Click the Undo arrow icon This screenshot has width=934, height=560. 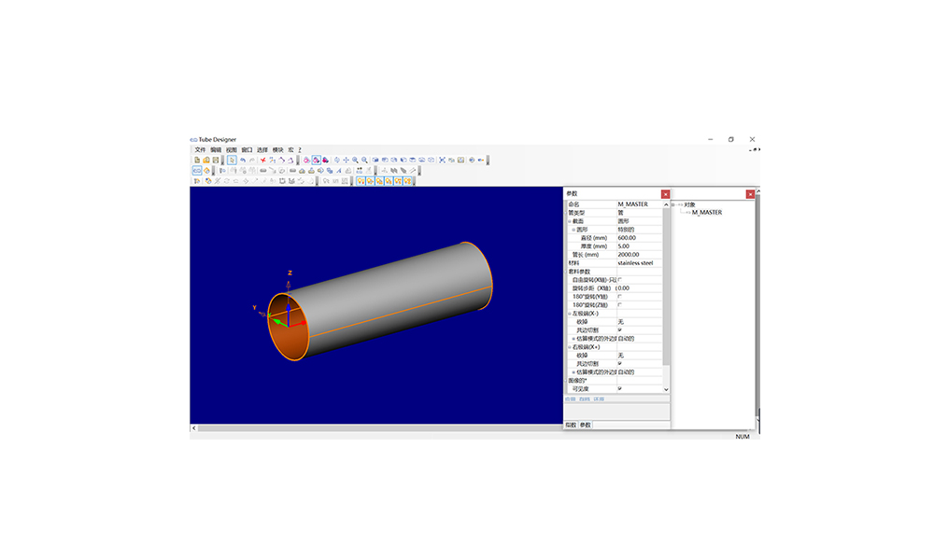243,161
